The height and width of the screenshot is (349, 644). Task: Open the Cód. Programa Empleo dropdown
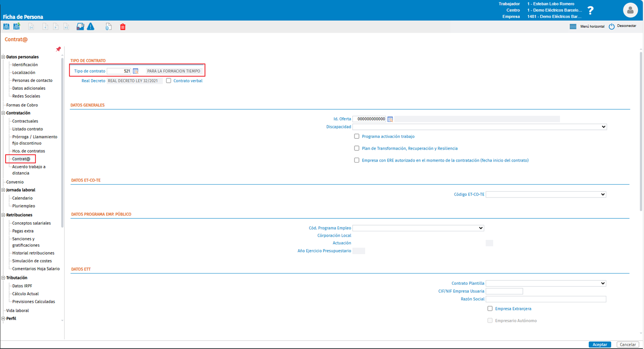click(x=418, y=228)
